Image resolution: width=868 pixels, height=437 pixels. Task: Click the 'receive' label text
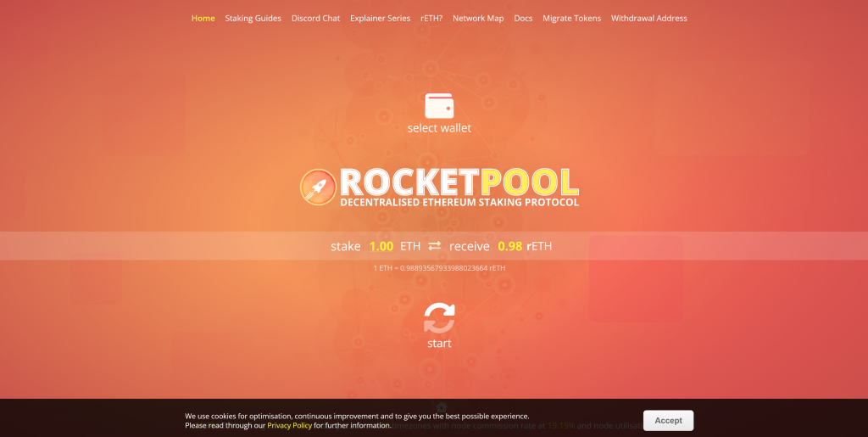click(x=470, y=246)
